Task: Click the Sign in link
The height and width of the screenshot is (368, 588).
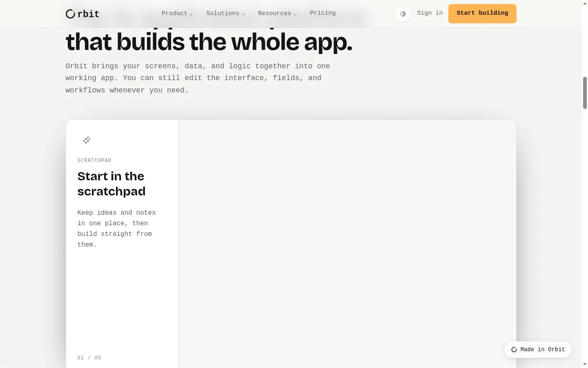Action: [x=430, y=13]
